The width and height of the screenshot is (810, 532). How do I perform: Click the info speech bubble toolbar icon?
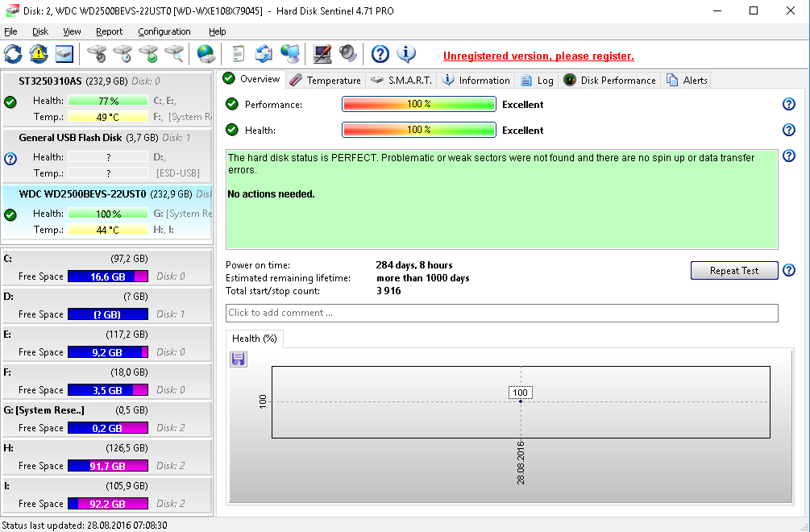tap(407, 54)
